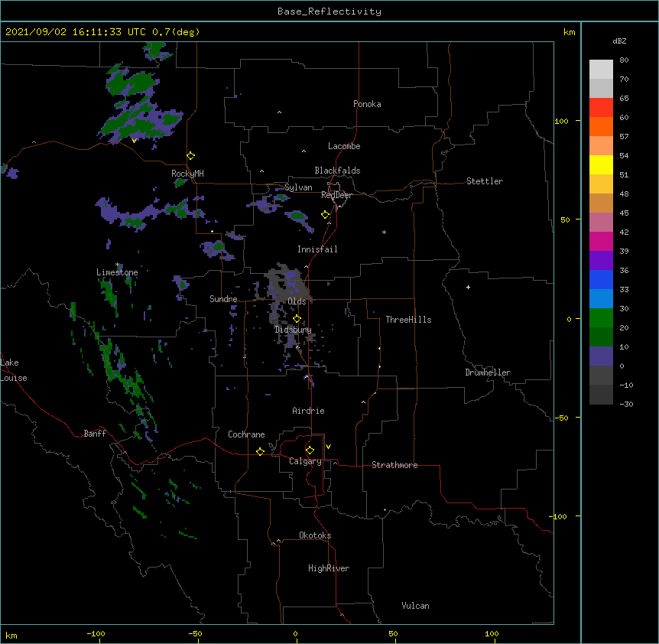Image resolution: width=659 pixels, height=644 pixels.
Task: Select the royal blue 33-36 dBZ swatch
Action: coord(601,279)
